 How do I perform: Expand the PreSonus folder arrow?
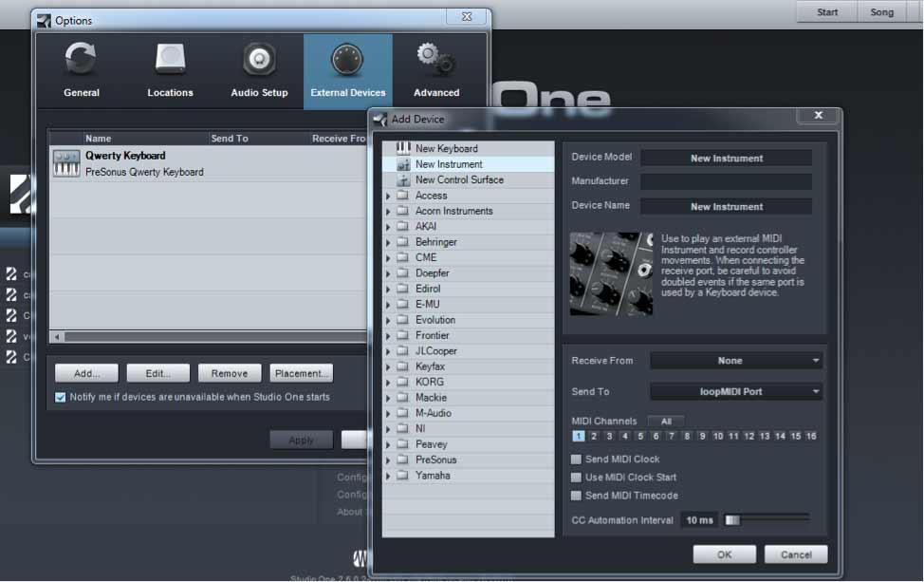tap(388, 460)
